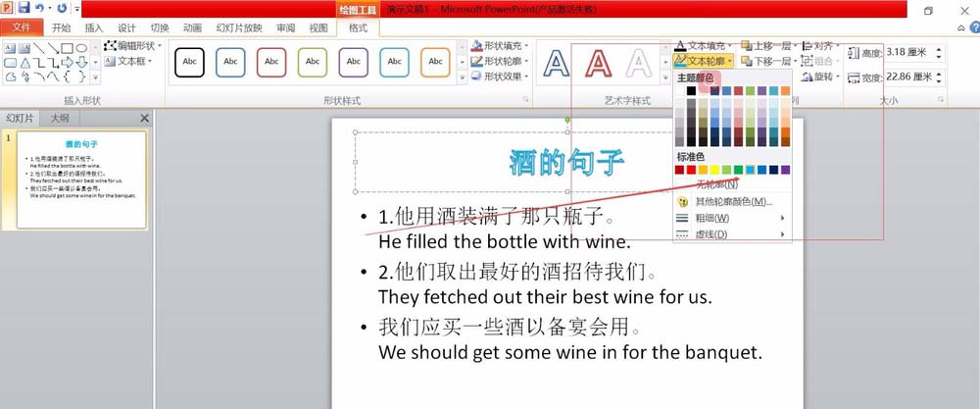
Task: Pick the black theme color swatch
Action: tap(691, 90)
